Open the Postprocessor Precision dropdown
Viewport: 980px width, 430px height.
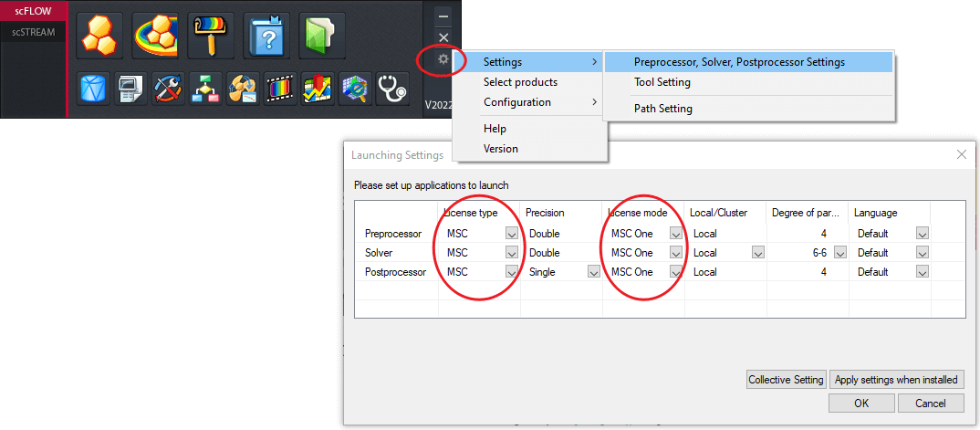594,272
